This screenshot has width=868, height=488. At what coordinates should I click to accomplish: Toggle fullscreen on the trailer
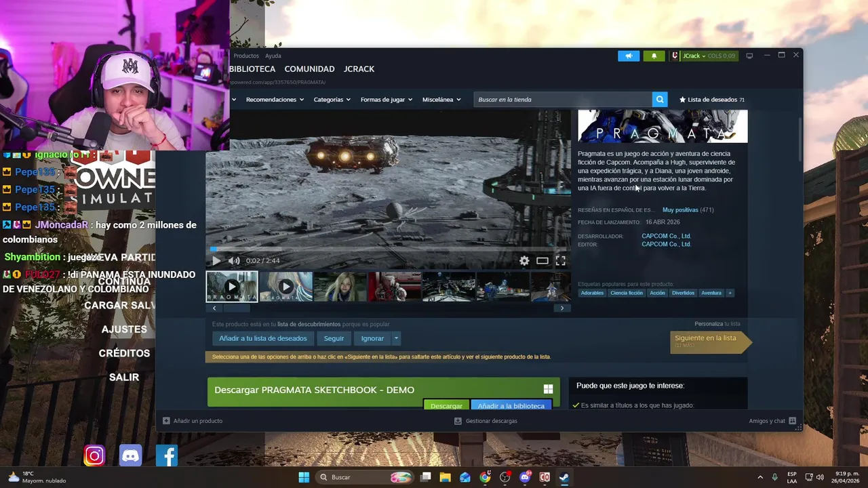[x=561, y=260]
